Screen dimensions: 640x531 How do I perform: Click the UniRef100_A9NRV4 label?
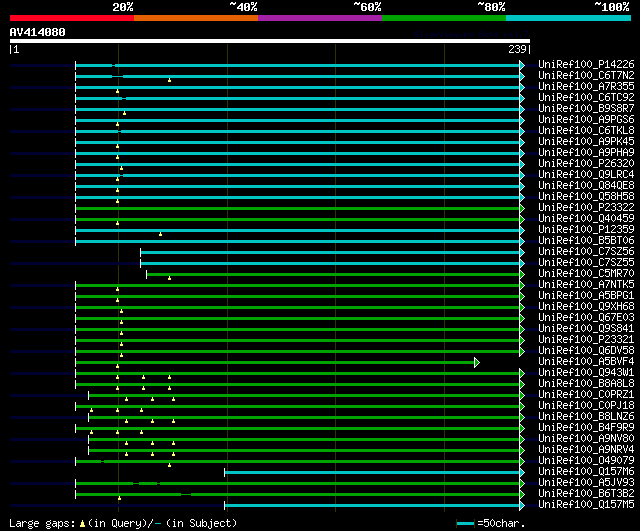tap(586, 450)
